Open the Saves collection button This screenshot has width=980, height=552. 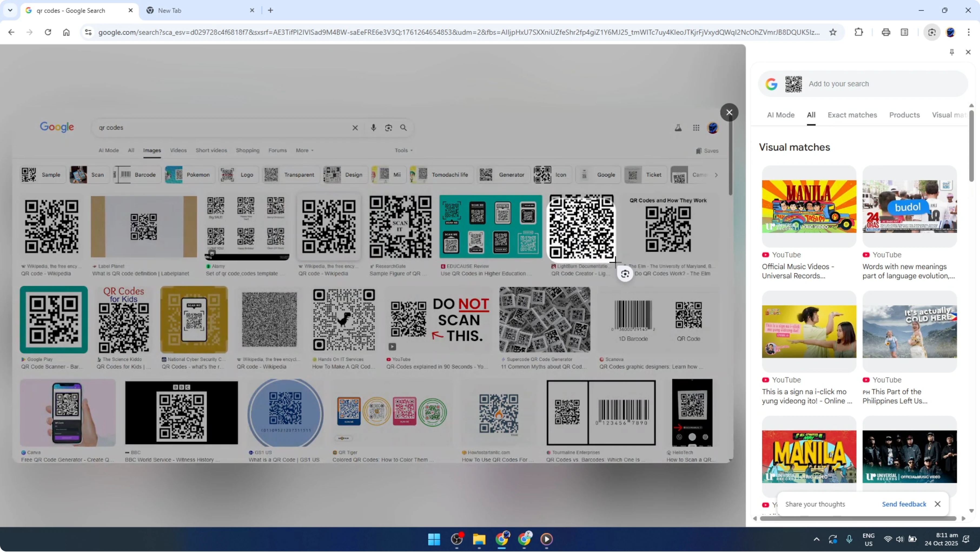coord(707,151)
